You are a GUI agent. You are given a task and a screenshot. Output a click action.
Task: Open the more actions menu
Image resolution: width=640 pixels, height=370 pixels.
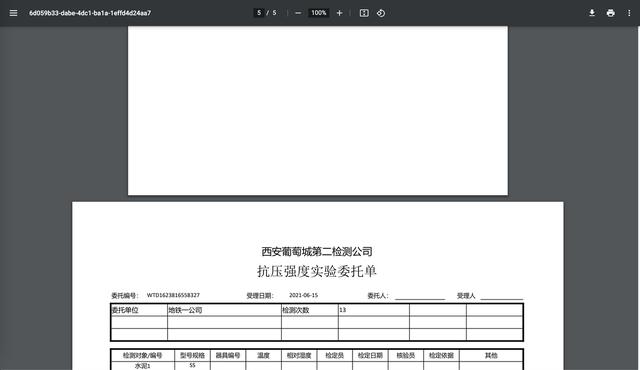tap(629, 13)
